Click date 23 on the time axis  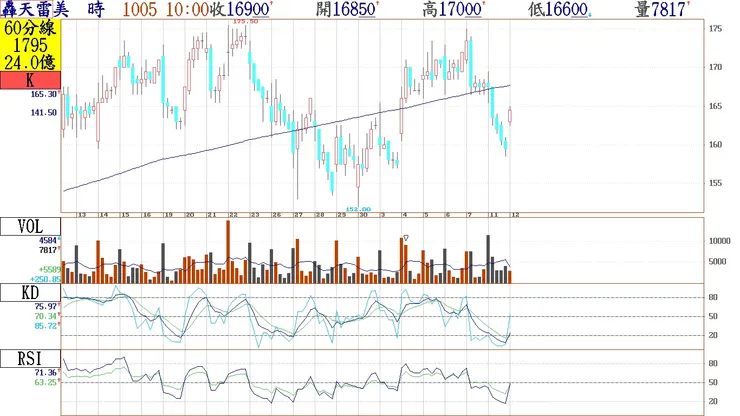pos(255,215)
